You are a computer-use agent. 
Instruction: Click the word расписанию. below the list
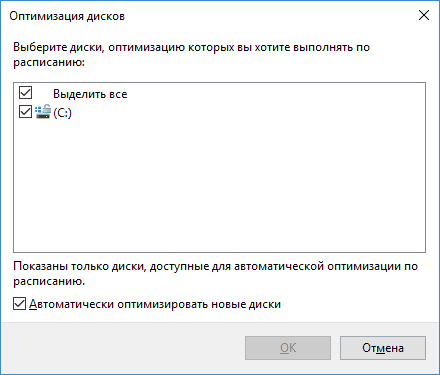point(49,281)
